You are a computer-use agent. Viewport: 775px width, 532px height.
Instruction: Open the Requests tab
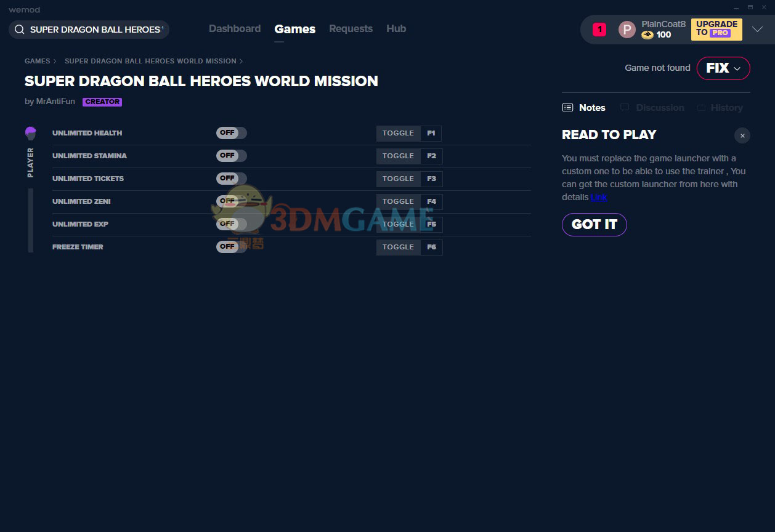point(351,29)
